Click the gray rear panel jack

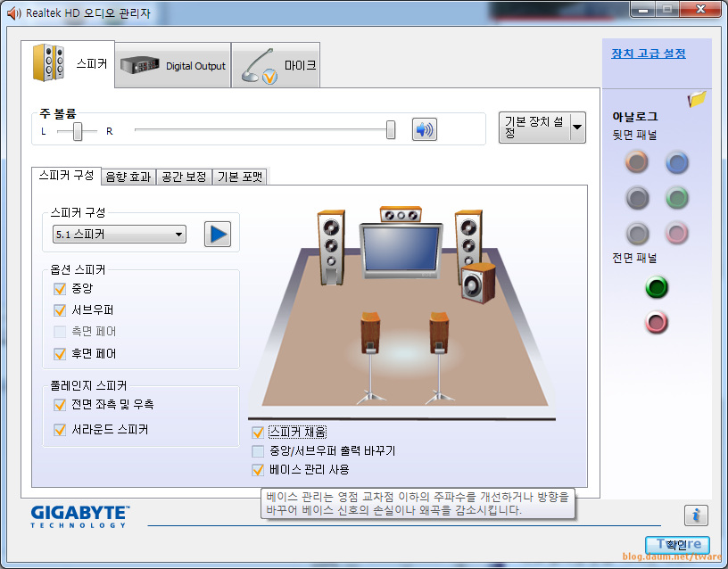(638, 234)
